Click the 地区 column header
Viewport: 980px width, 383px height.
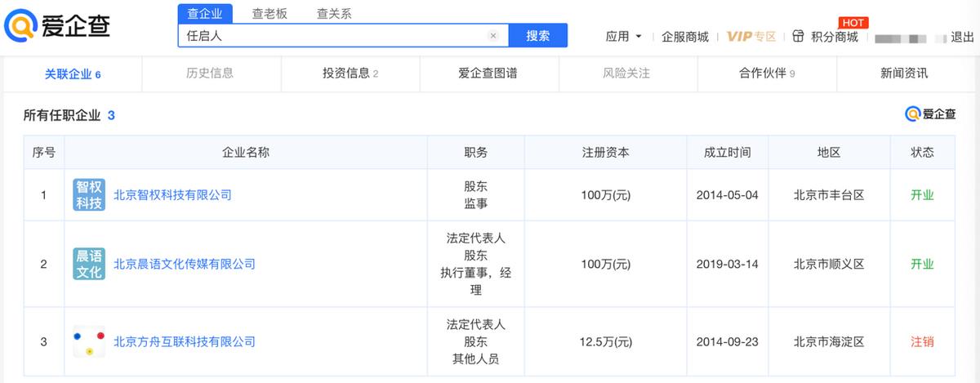coord(829,153)
